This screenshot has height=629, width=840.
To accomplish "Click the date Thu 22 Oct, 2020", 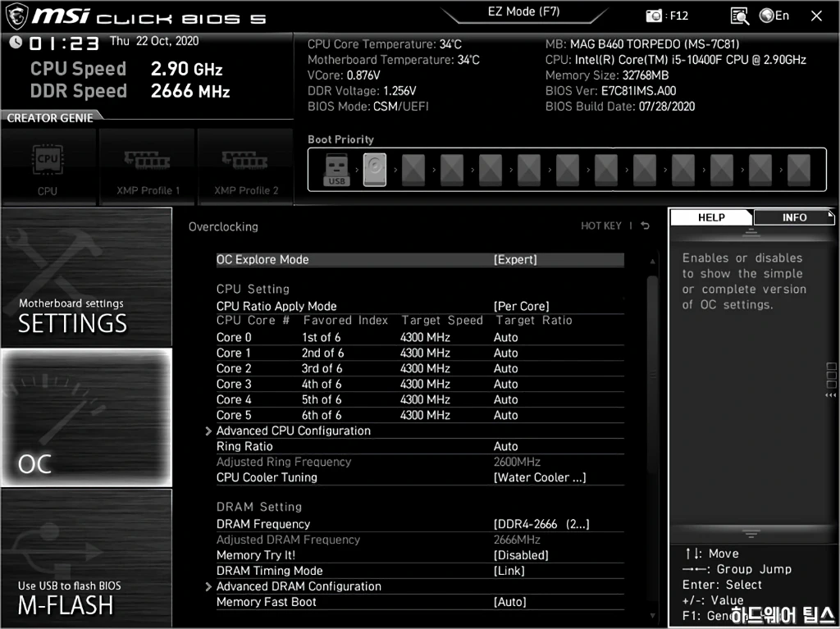I will click(154, 41).
